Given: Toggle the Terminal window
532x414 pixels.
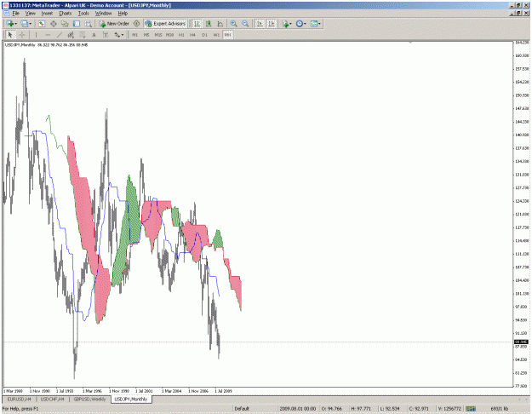Looking at the screenshot, I should 77,24.
